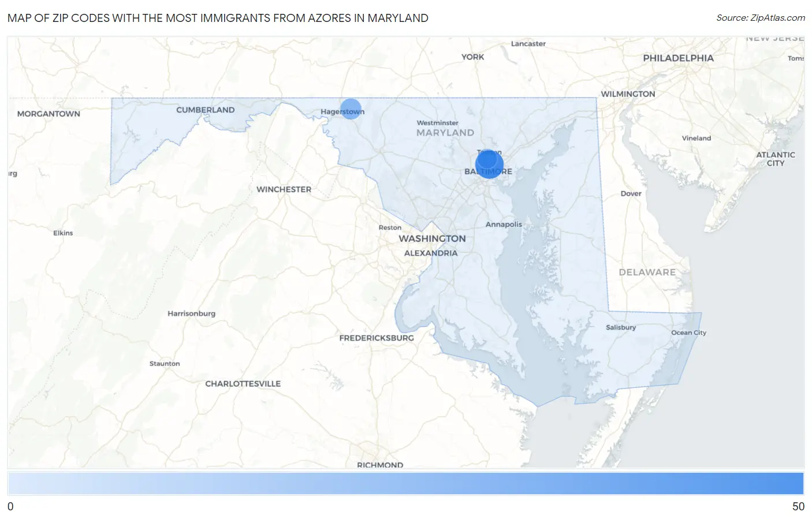Click the map title text
Screen dimensions: 812x519
[x=218, y=18]
